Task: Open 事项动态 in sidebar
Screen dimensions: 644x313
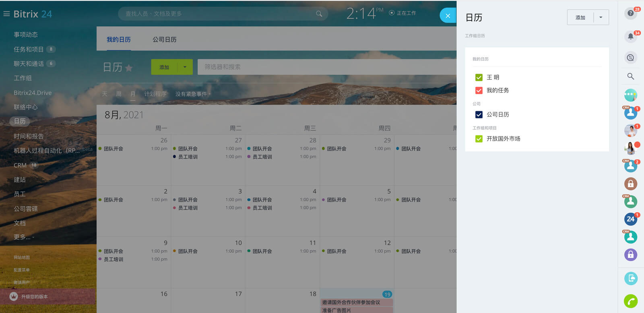Action: point(26,35)
